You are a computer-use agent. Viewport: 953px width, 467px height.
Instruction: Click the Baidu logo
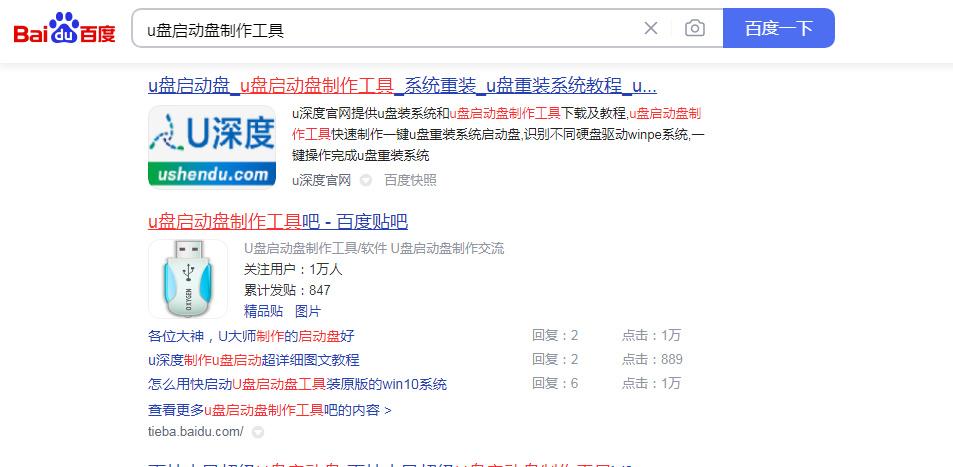(64, 28)
